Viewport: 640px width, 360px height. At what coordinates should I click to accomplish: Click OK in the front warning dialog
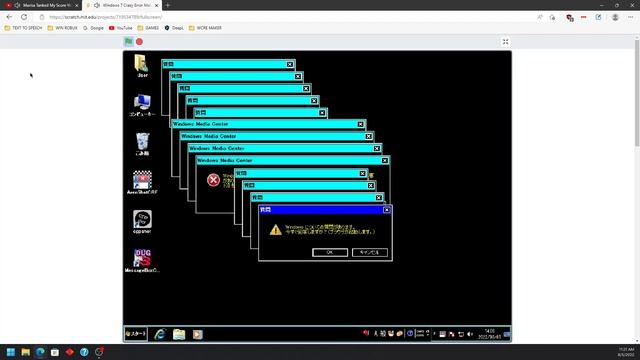tap(330, 252)
